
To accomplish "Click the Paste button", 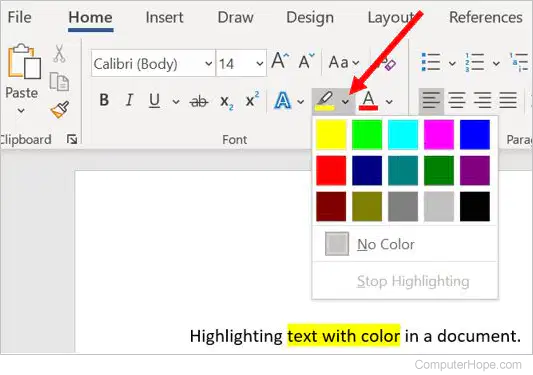I will coord(22,79).
